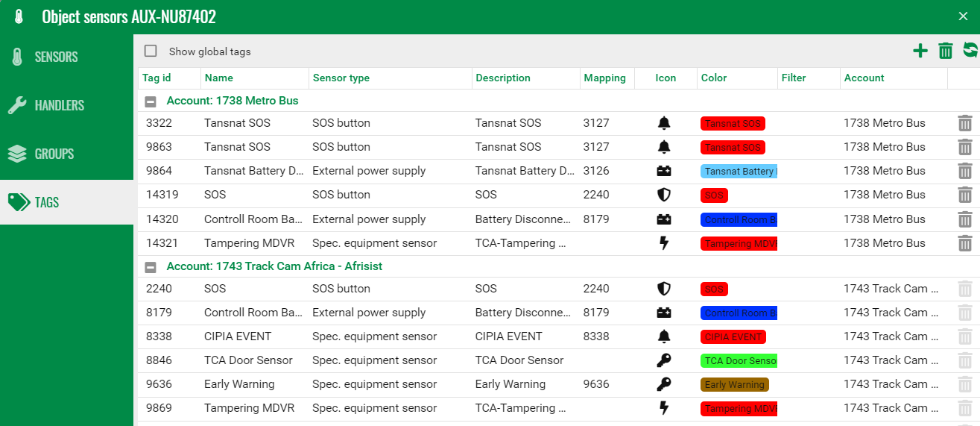
Task: Enable Show global tags checkbox
Action: tap(151, 51)
